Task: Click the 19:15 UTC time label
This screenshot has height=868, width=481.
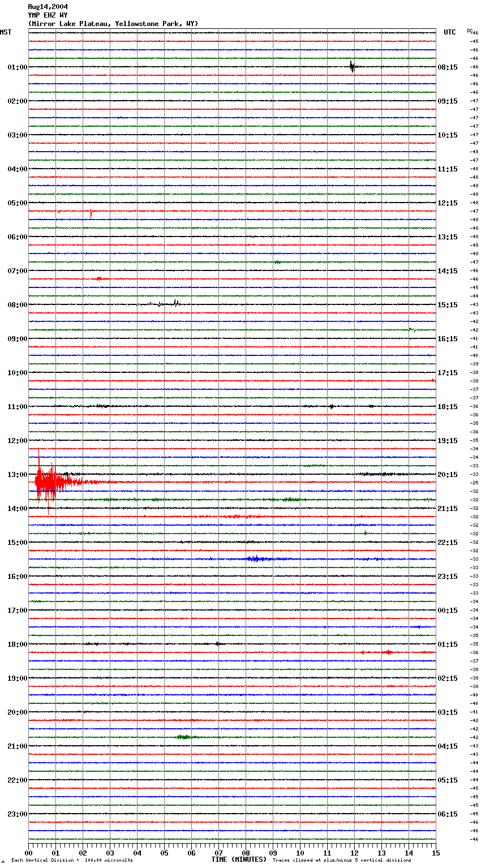Action: click(x=448, y=441)
